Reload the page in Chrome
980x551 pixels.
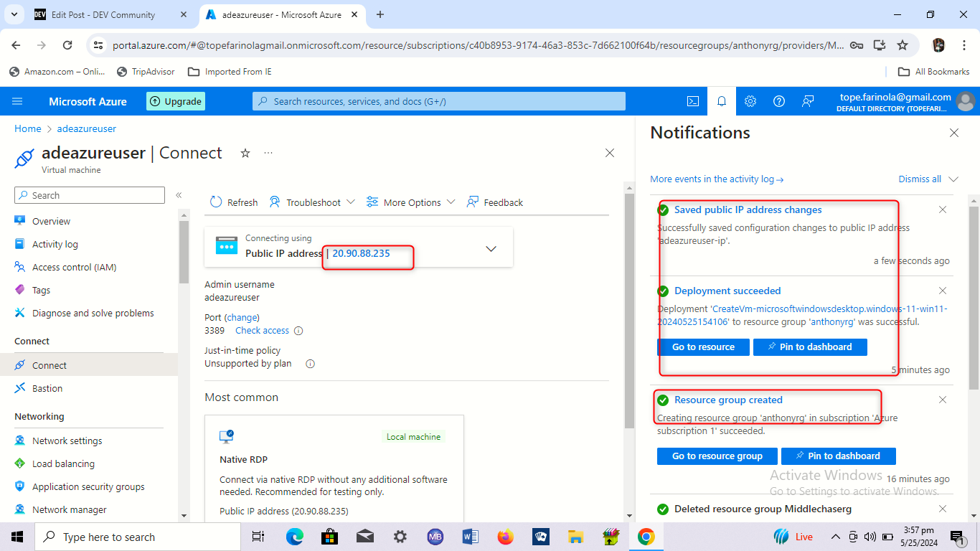[67, 44]
